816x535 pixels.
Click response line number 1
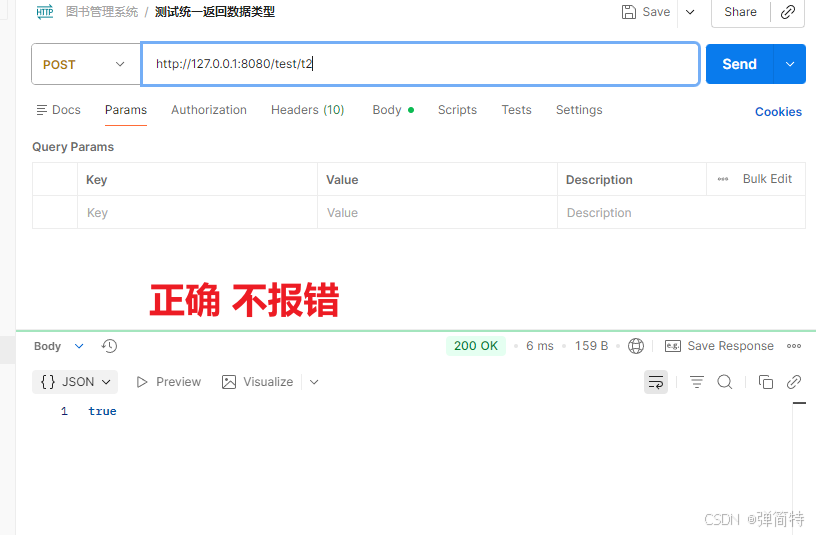(64, 411)
